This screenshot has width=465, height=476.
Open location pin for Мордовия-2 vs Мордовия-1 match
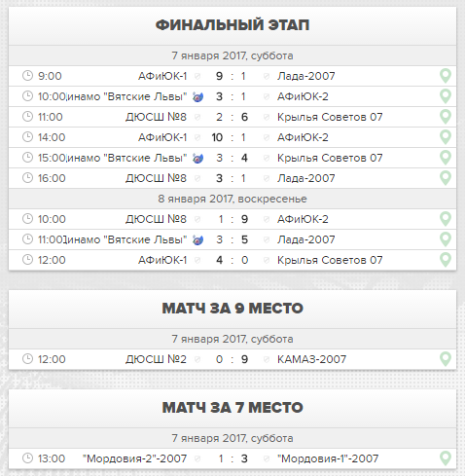pos(446,458)
